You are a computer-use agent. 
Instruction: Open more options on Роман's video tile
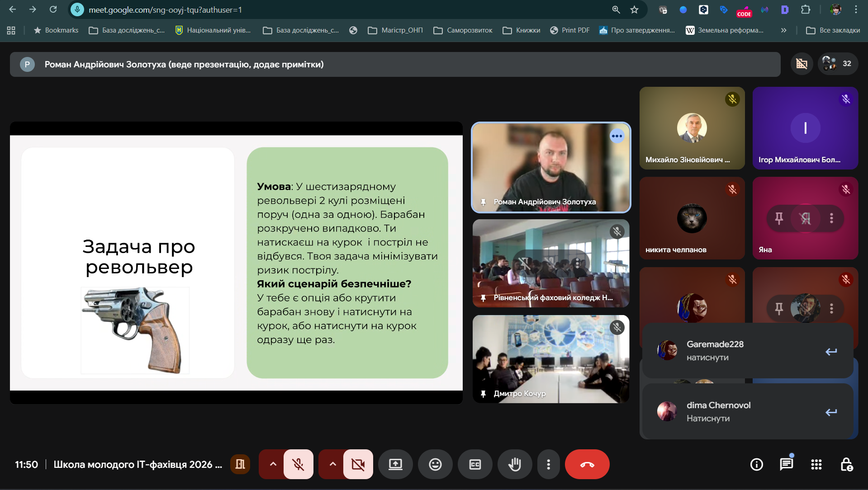coord(617,136)
